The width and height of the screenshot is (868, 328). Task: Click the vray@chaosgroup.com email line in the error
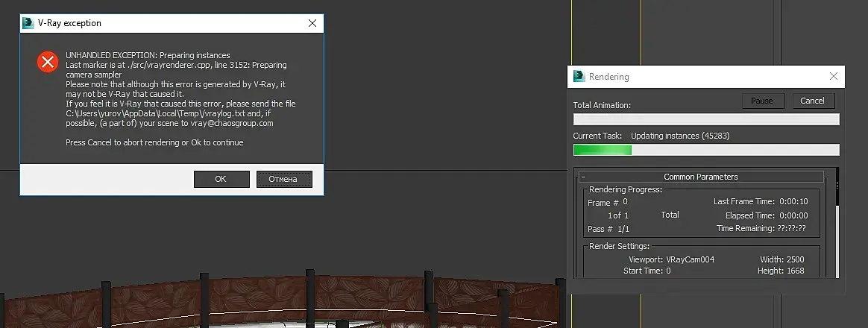click(x=169, y=123)
